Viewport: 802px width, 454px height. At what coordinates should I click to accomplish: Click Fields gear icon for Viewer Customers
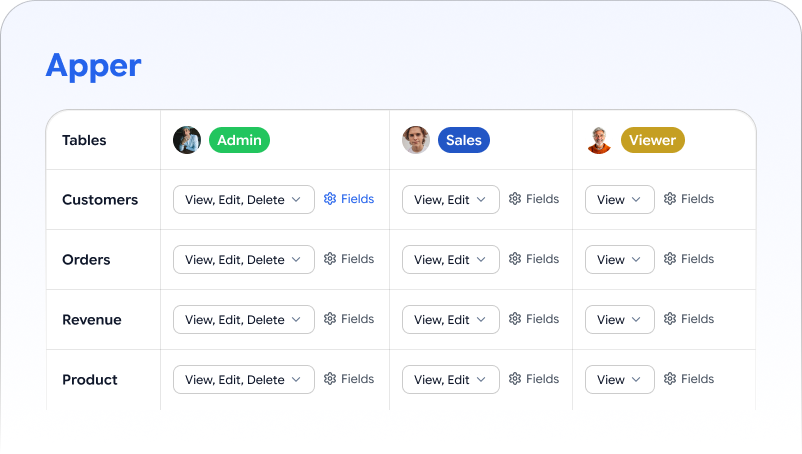(x=688, y=199)
